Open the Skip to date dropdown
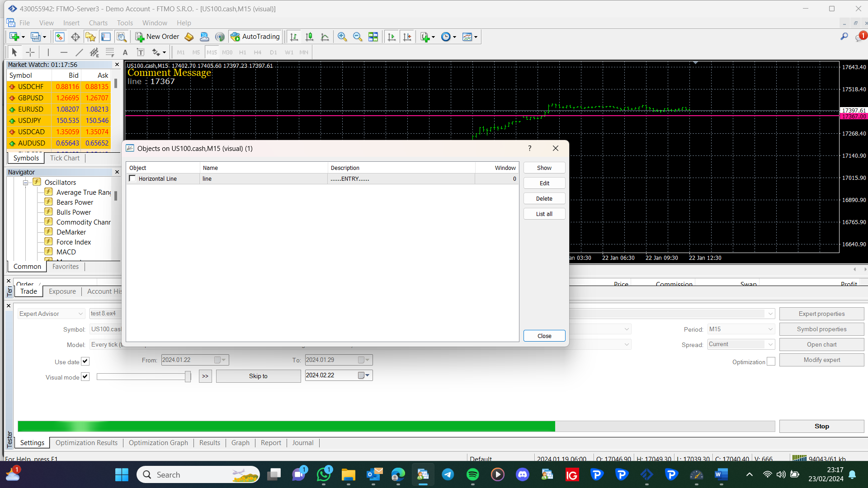 pyautogui.click(x=364, y=375)
